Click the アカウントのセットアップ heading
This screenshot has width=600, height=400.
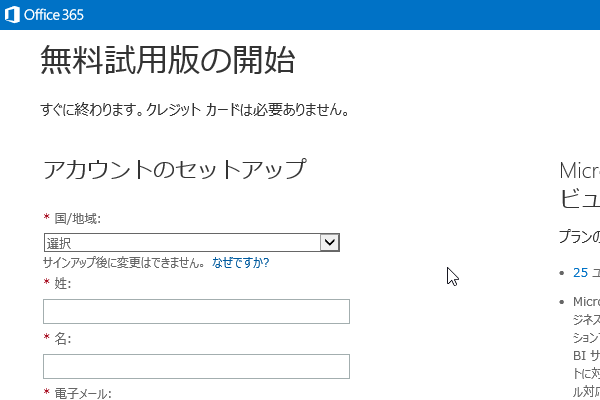pos(174,169)
